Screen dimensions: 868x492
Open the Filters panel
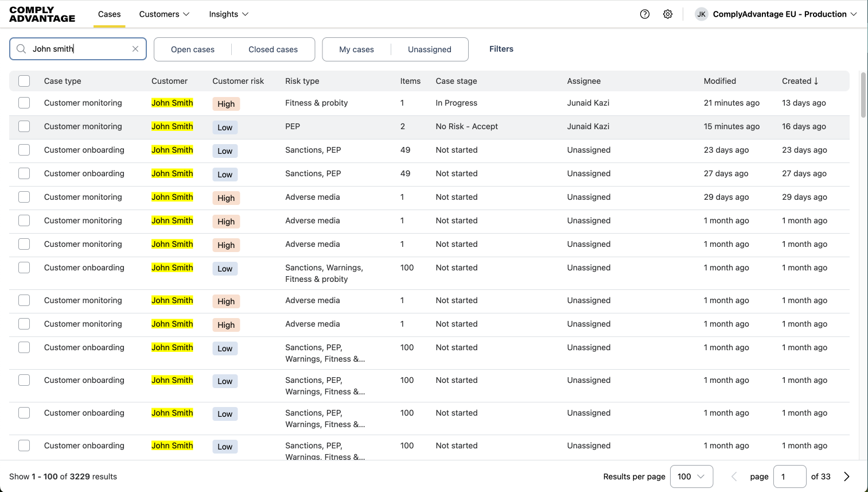coord(501,49)
